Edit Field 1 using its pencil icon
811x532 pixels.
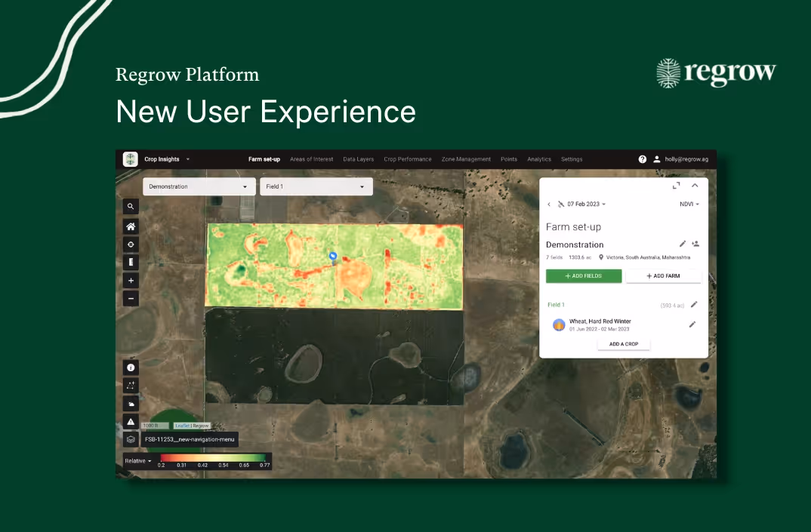pos(694,305)
